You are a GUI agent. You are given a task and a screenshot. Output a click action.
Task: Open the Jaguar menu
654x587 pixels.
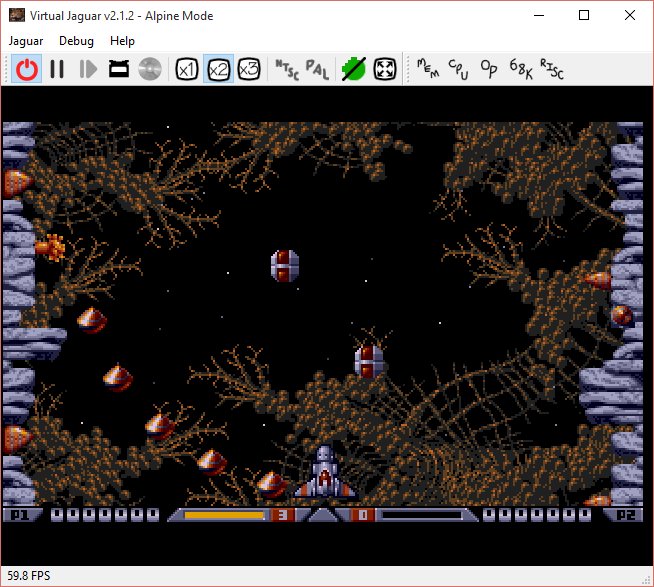pos(26,41)
